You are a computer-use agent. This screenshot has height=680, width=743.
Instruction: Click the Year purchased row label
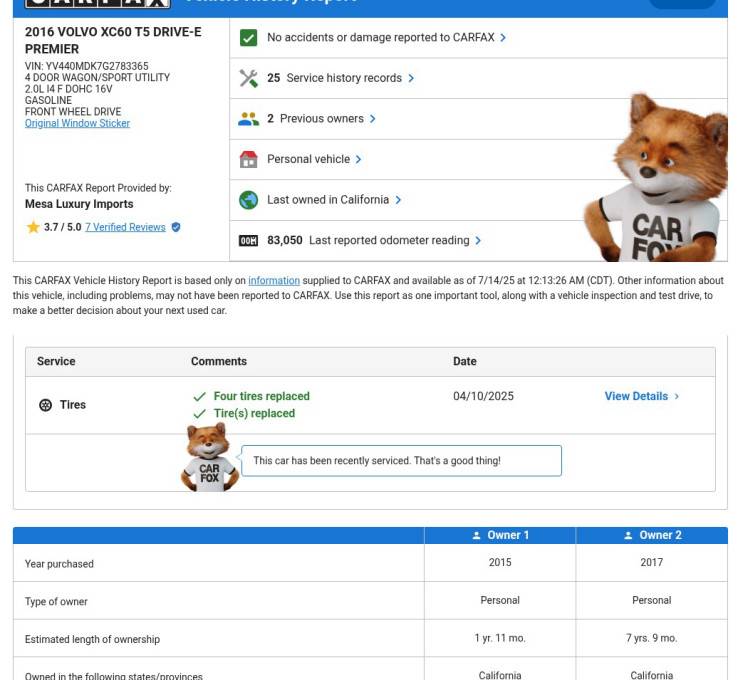click(59, 564)
